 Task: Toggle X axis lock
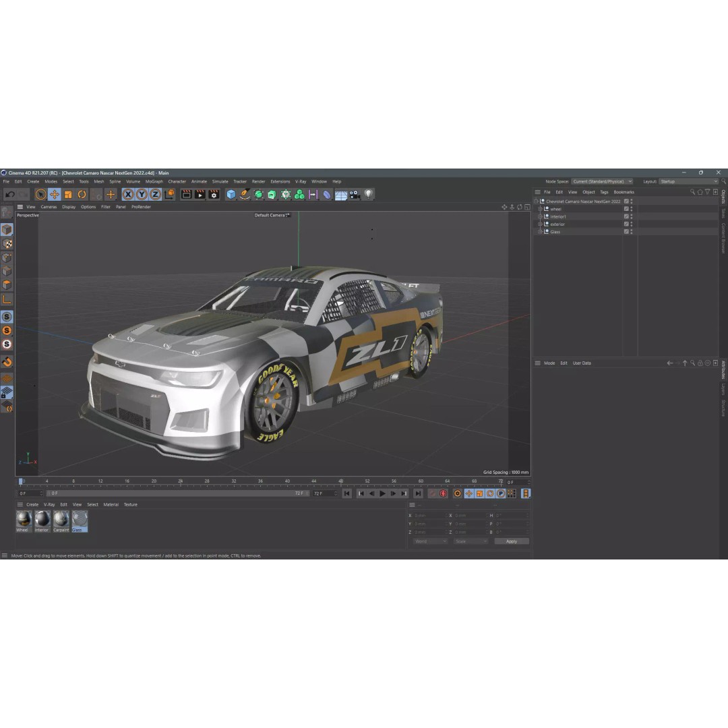click(128, 195)
